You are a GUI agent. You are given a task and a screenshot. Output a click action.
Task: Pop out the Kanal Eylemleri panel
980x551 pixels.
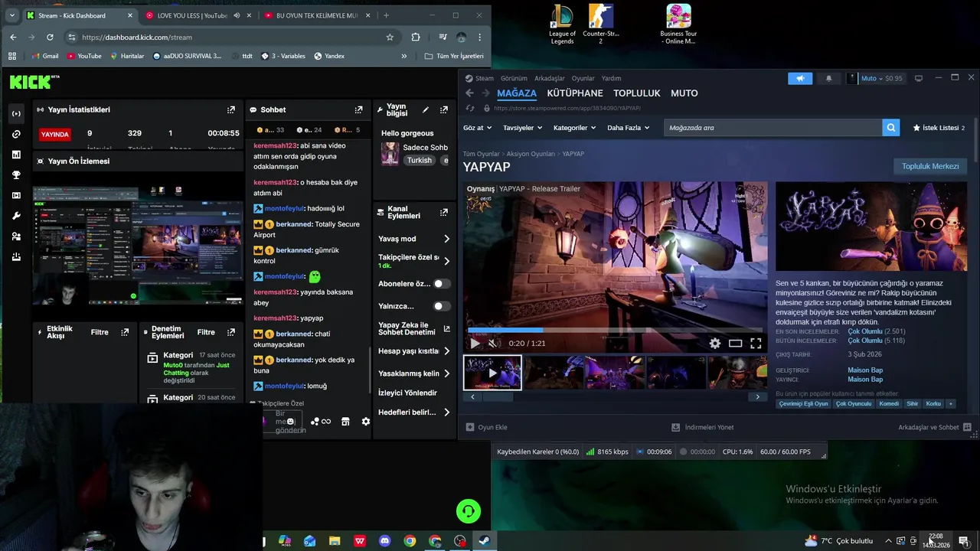pyautogui.click(x=444, y=212)
